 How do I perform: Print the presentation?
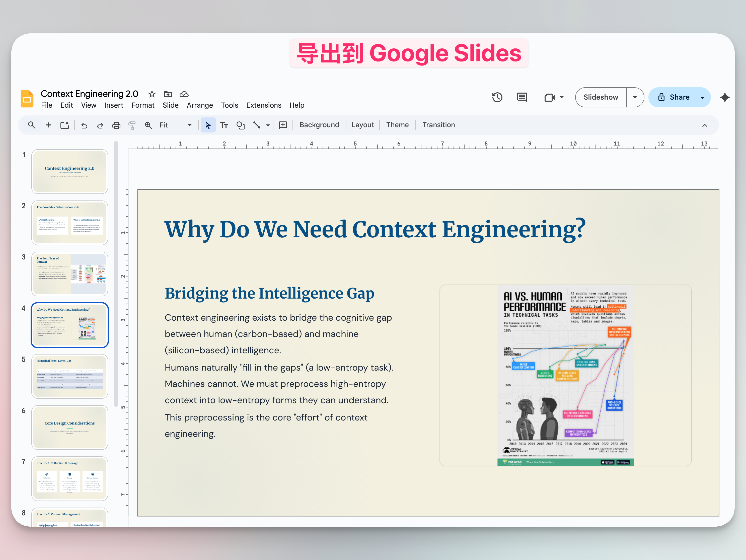pos(116,125)
